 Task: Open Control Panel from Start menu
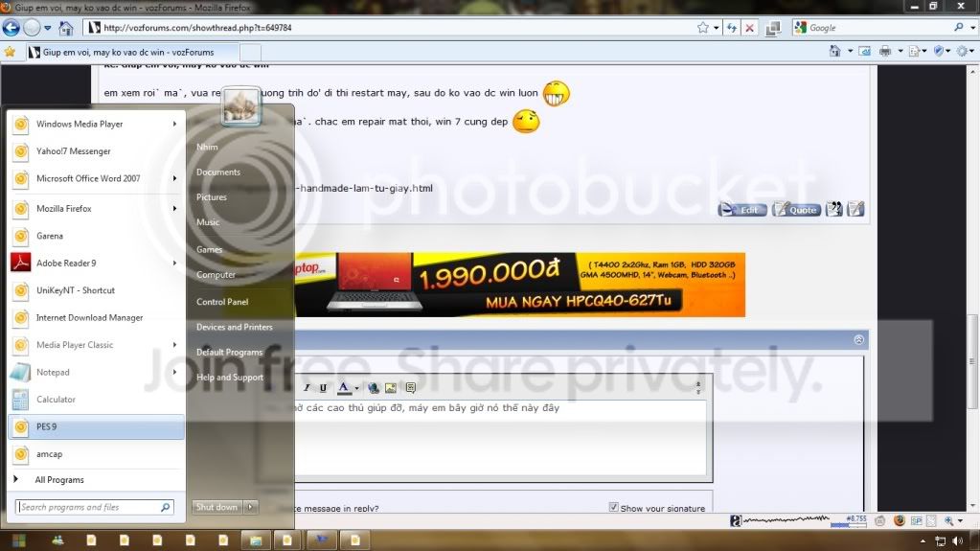click(x=222, y=302)
